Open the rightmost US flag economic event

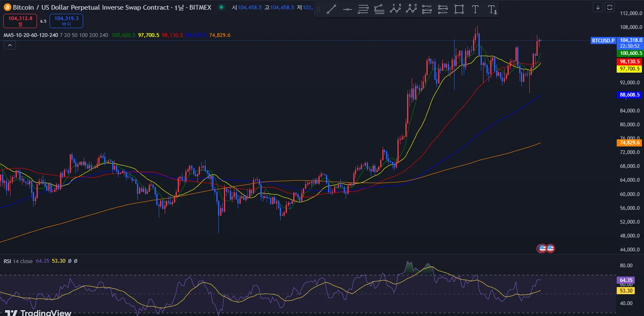(550, 248)
